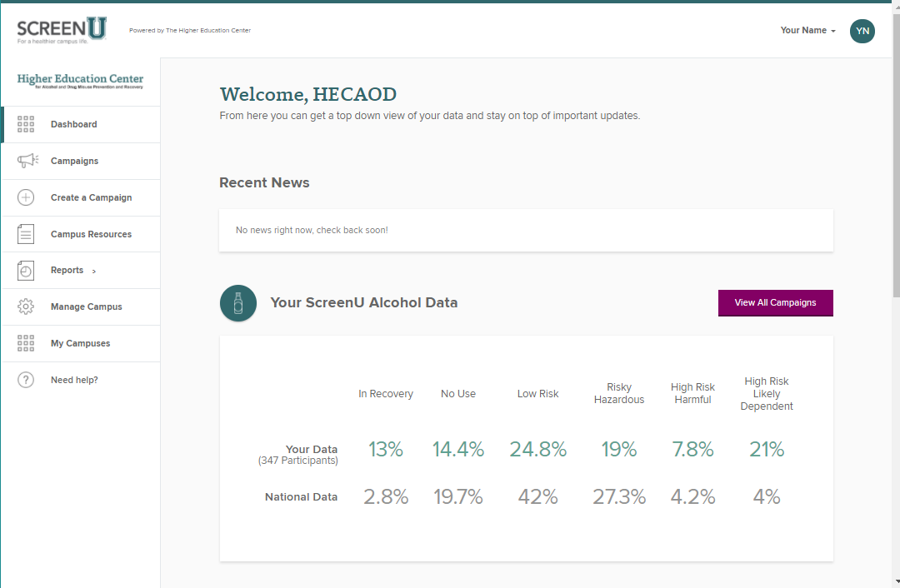Click High Risk Likely Dependent header
Screen dimensions: 900x588
[x=767, y=394]
